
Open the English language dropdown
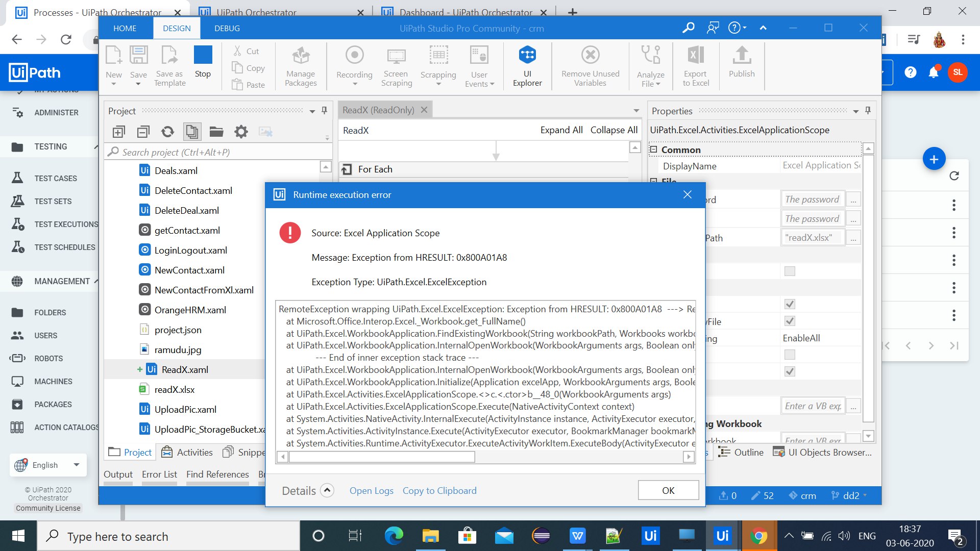48,465
